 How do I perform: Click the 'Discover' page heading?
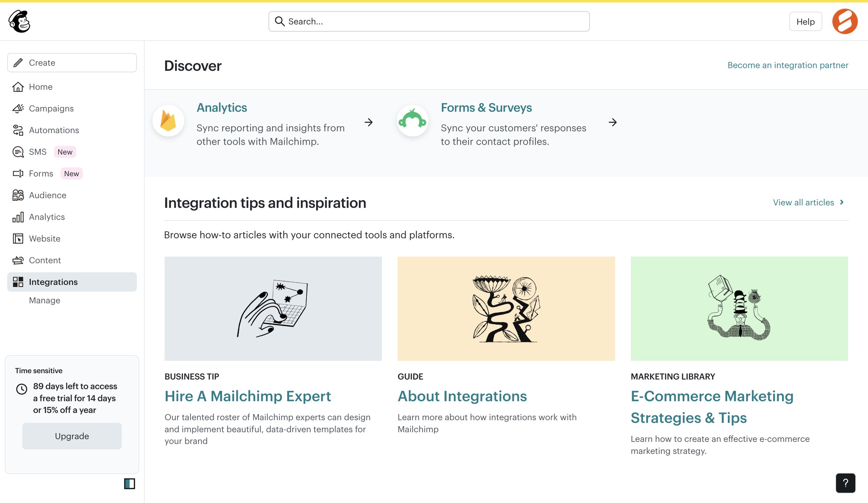click(193, 66)
